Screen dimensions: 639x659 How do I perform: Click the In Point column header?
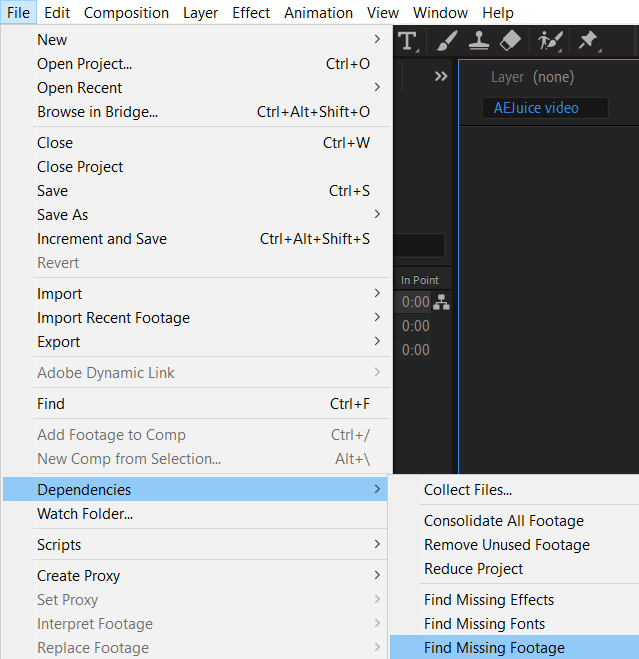click(420, 280)
